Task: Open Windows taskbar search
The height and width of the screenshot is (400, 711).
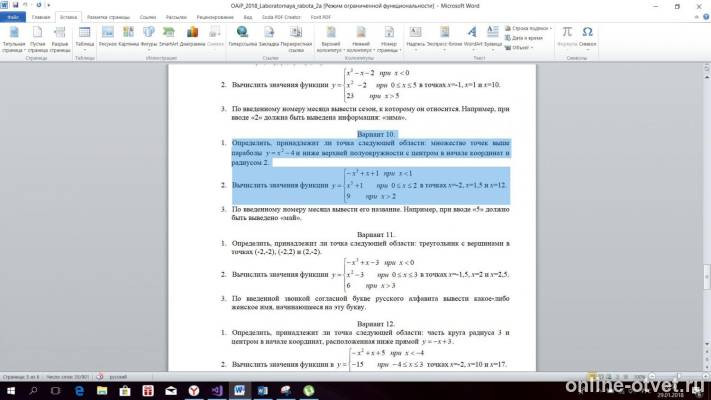Action: (x=33, y=390)
